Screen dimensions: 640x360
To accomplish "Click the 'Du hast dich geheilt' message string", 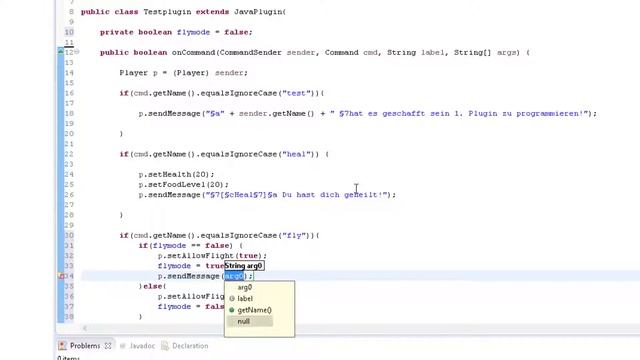I will [296, 195].
